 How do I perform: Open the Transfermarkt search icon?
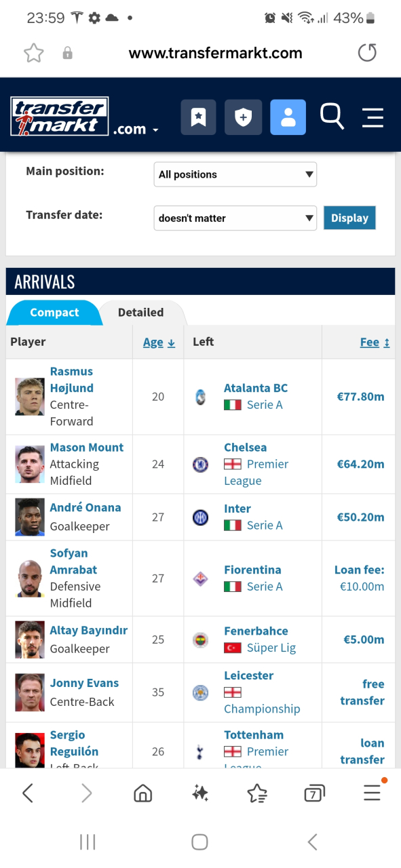pyautogui.click(x=332, y=117)
